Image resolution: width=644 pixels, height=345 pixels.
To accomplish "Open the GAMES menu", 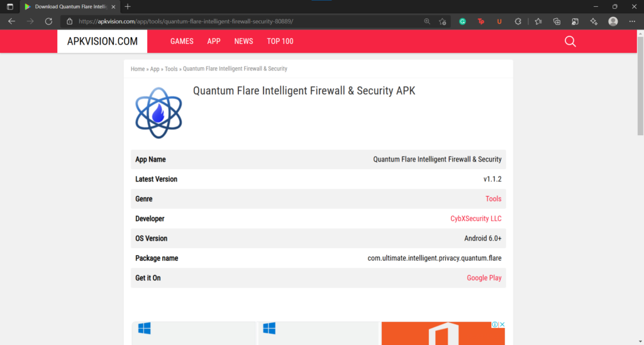I will tap(182, 41).
